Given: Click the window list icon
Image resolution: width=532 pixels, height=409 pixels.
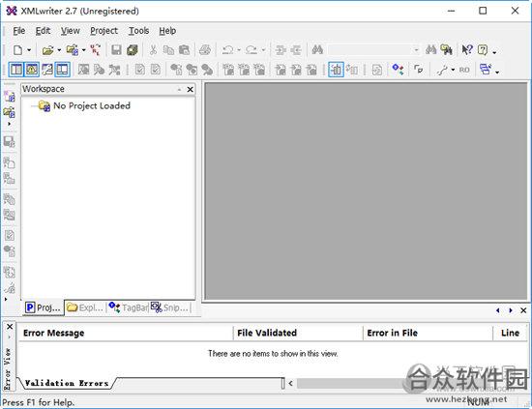Looking at the screenshot, I should 486,70.
